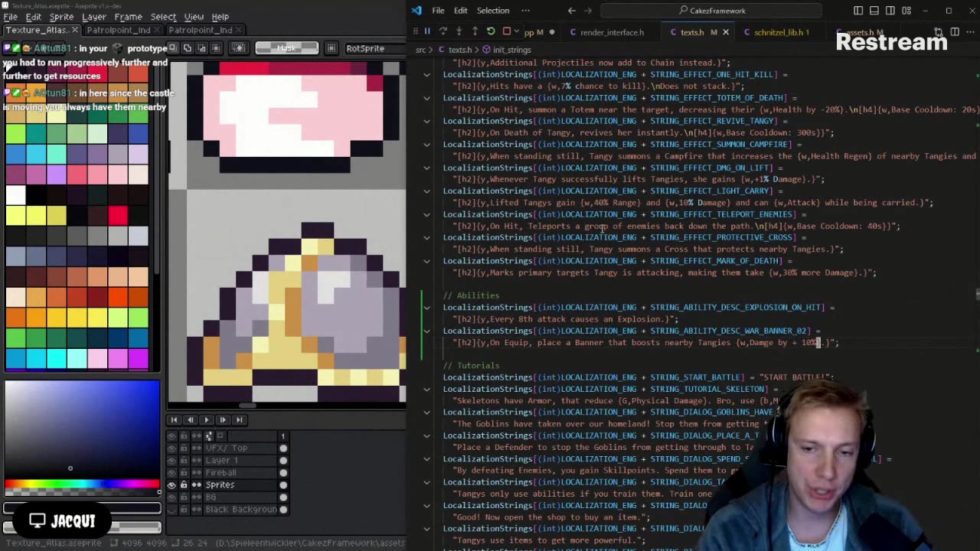980x551 pixels.
Task: Close the texts.h editor tab
Action: [726, 32]
